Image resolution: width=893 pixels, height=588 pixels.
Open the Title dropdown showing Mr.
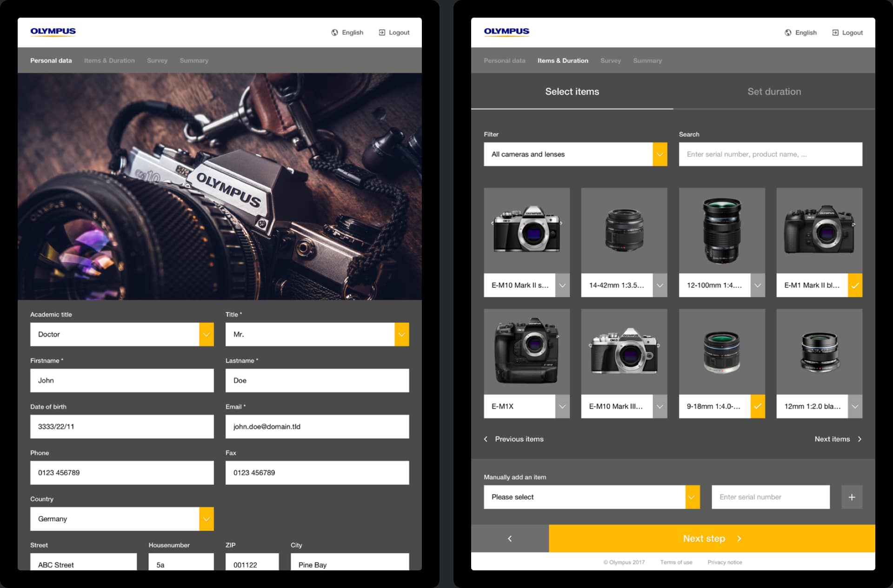(x=317, y=334)
